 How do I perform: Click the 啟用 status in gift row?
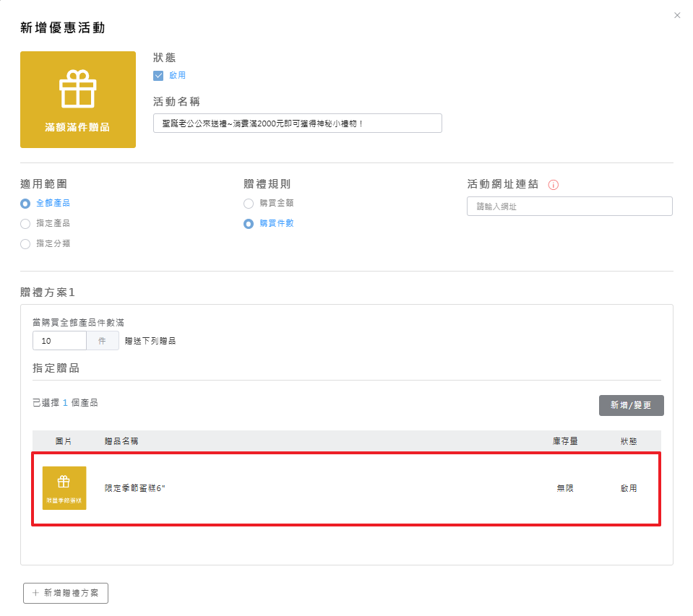click(x=629, y=488)
